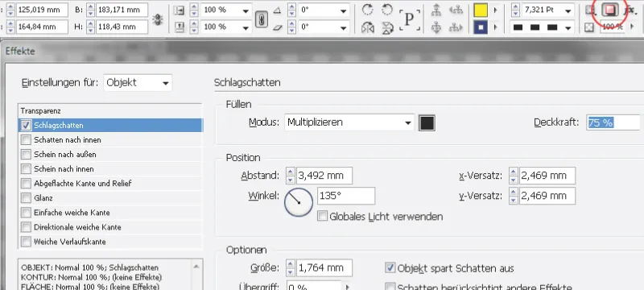The image size is (644, 290).
Task: Open the rotation angle 0° dropdown arrow
Action: [x=344, y=11]
